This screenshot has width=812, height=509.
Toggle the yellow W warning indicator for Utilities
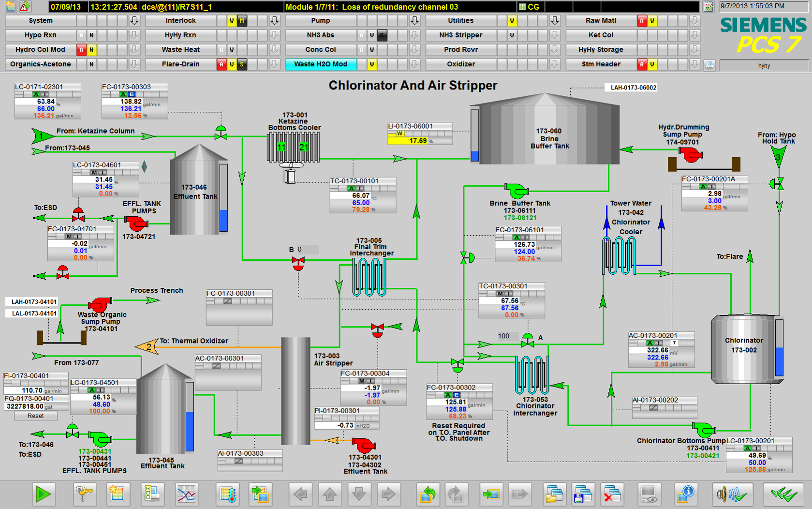(x=512, y=21)
